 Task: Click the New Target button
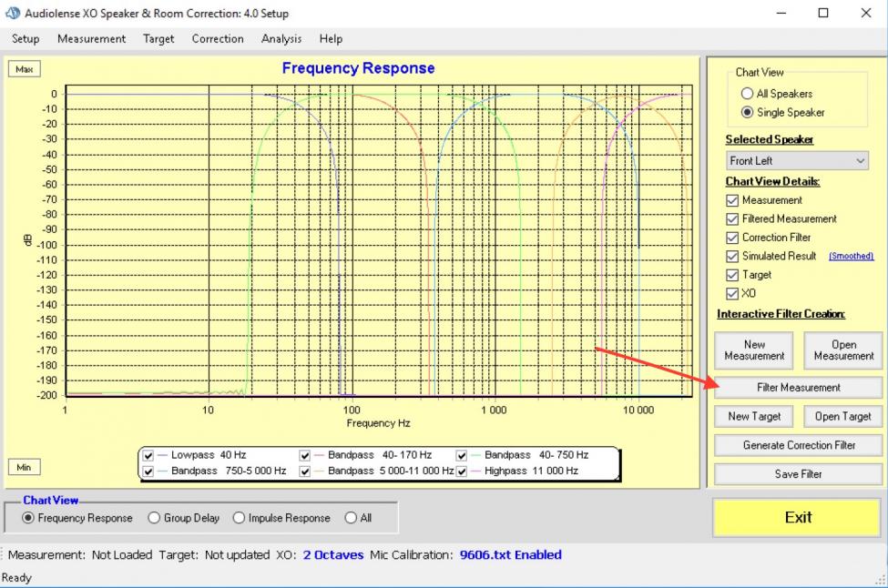(754, 417)
